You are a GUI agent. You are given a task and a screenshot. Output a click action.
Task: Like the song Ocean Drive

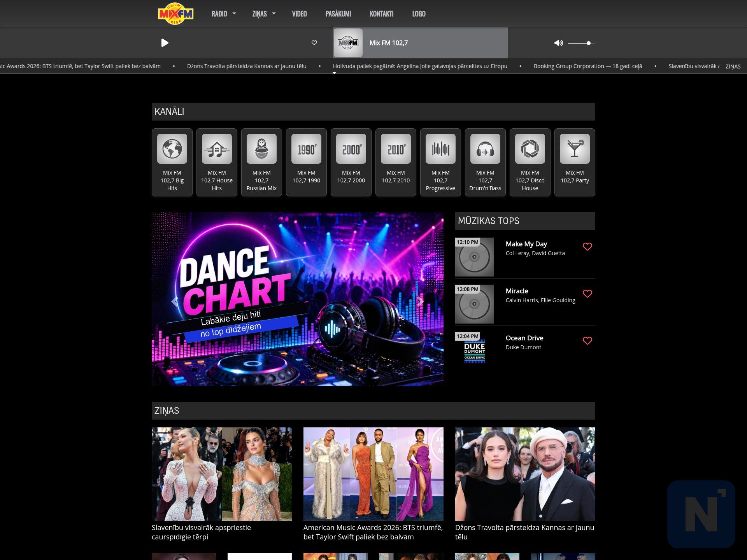(587, 341)
